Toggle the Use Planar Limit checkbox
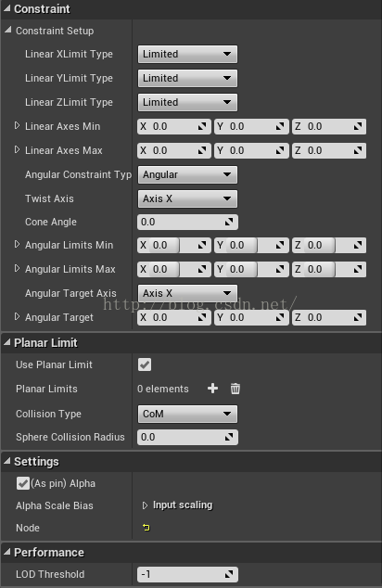The width and height of the screenshot is (382, 588). point(145,364)
